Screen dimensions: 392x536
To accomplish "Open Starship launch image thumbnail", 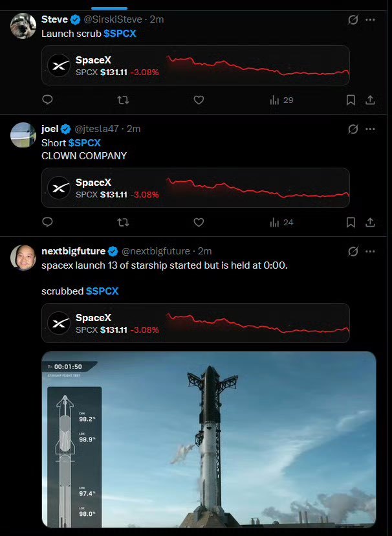I will click(209, 440).
